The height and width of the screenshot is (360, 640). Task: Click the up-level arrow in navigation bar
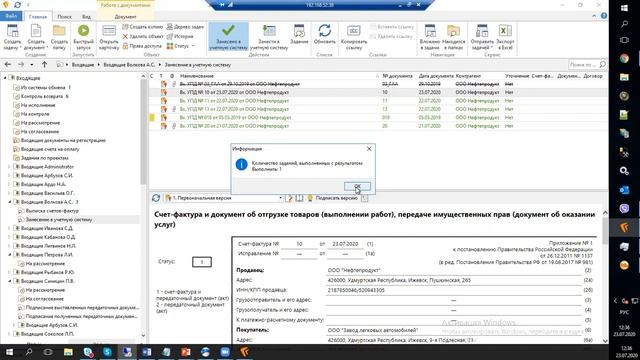[44, 64]
